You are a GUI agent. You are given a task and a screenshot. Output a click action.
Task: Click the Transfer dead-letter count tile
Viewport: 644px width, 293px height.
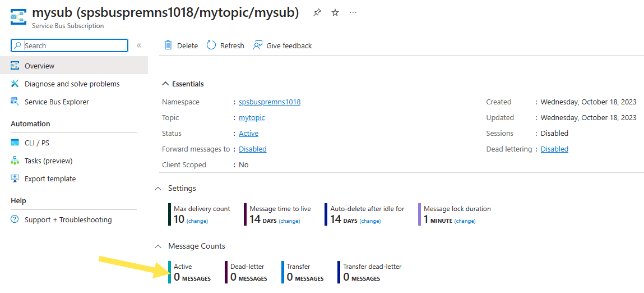coord(370,272)
